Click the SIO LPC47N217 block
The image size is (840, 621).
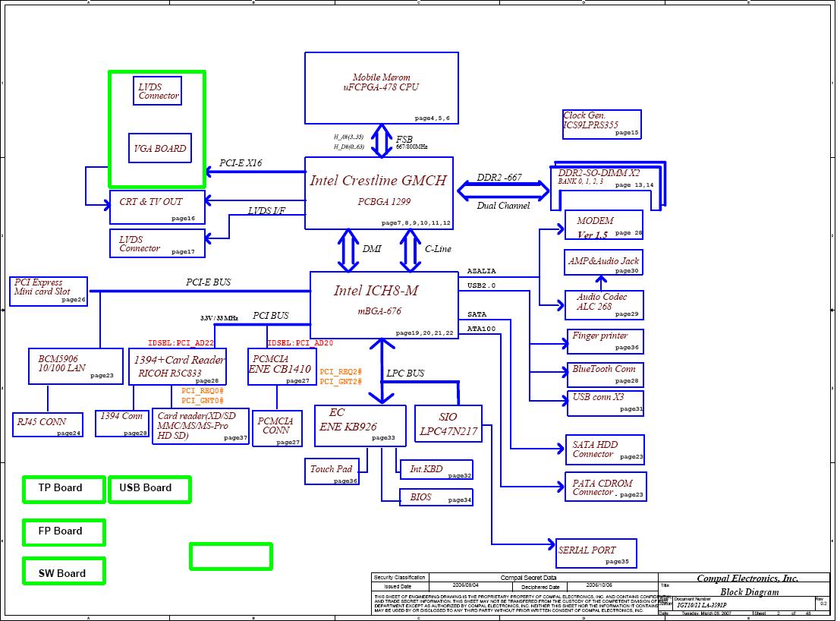(x=448, y=424)
